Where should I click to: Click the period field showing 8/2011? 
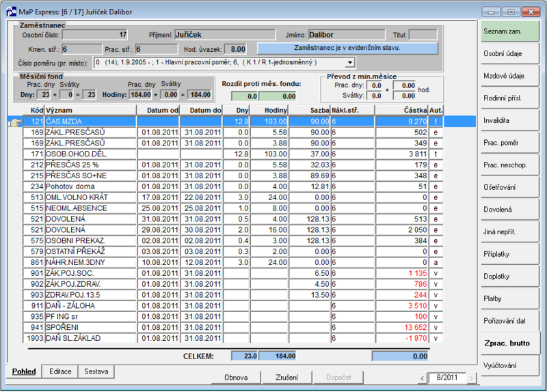click(447, 378)
